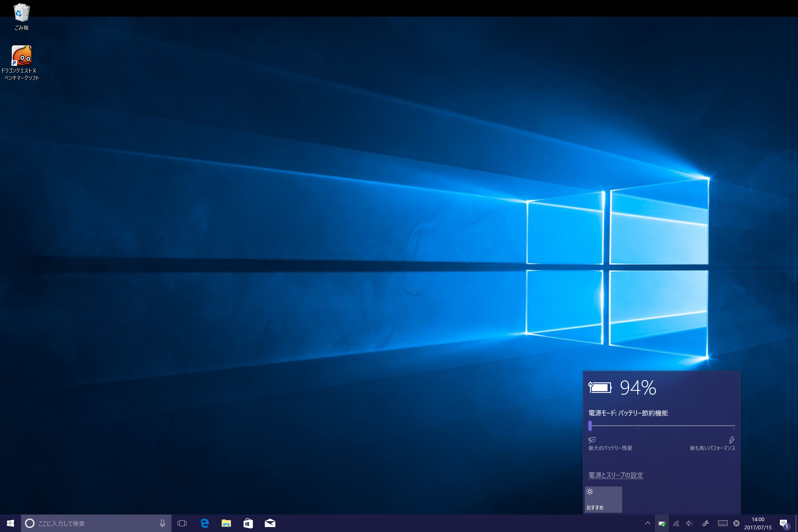Open Windows Ink Workspace pen icon

pos(705,523)
